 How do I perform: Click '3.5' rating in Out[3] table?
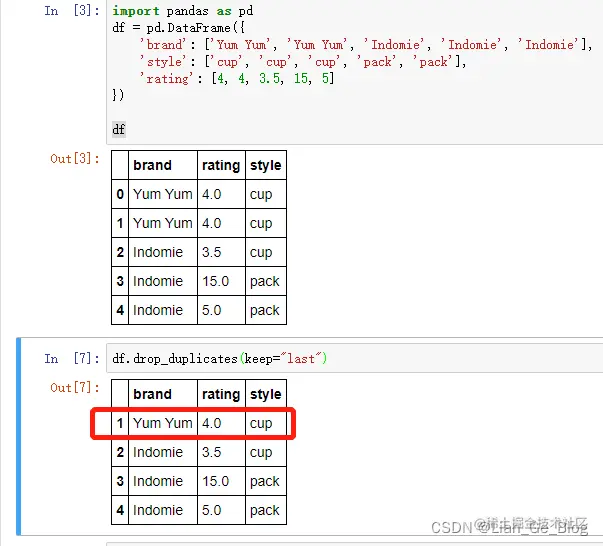212,252
